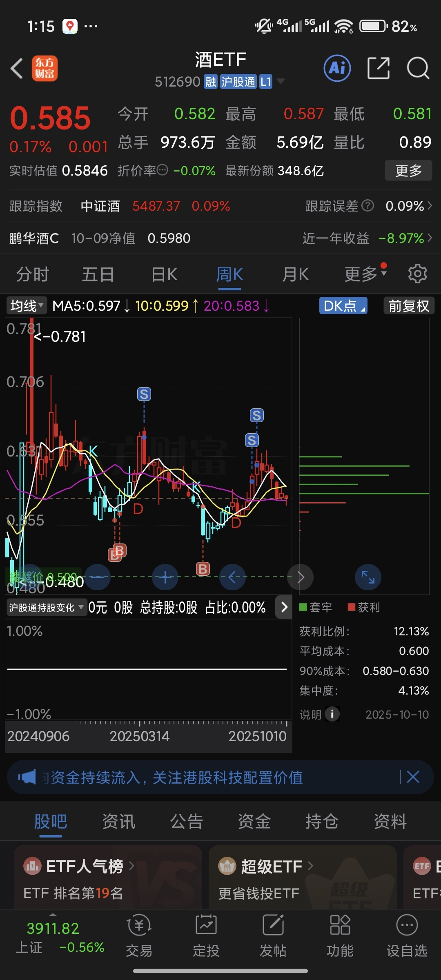Image resolution: width=441 pixels, height=980 pixels.
Task: Close the news banner
Action: pos(413,777)
